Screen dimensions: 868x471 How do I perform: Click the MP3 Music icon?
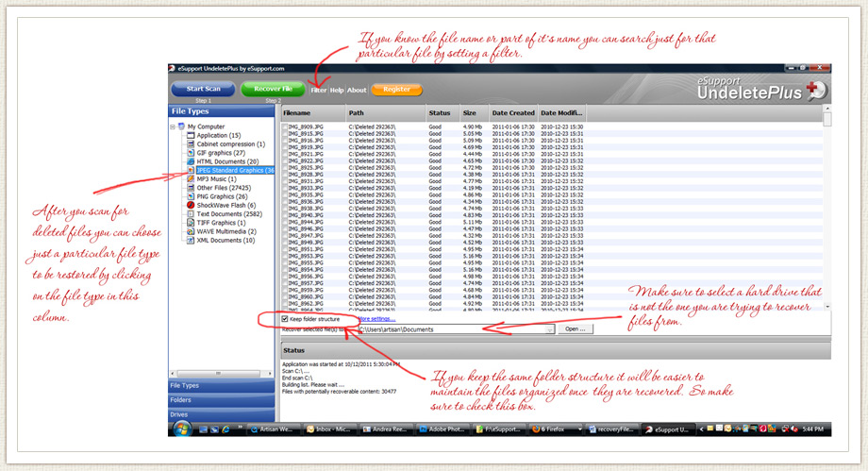coord(191,179)
